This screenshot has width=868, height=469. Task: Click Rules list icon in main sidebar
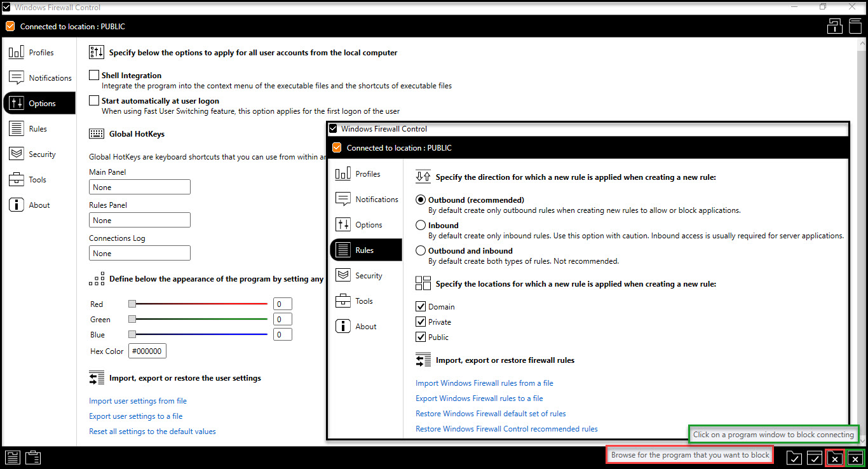17,129
